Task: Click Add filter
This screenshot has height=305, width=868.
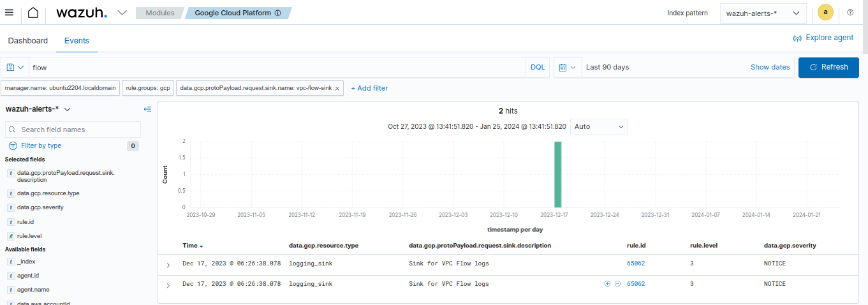Action: [x=369, y=88]
